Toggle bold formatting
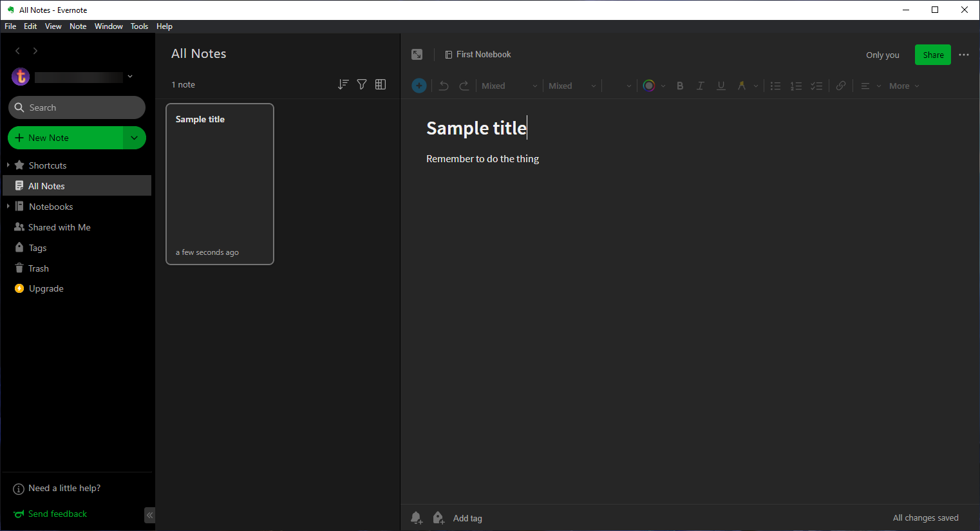This screenshot has height=531, width=980. [x=680, y=86]
